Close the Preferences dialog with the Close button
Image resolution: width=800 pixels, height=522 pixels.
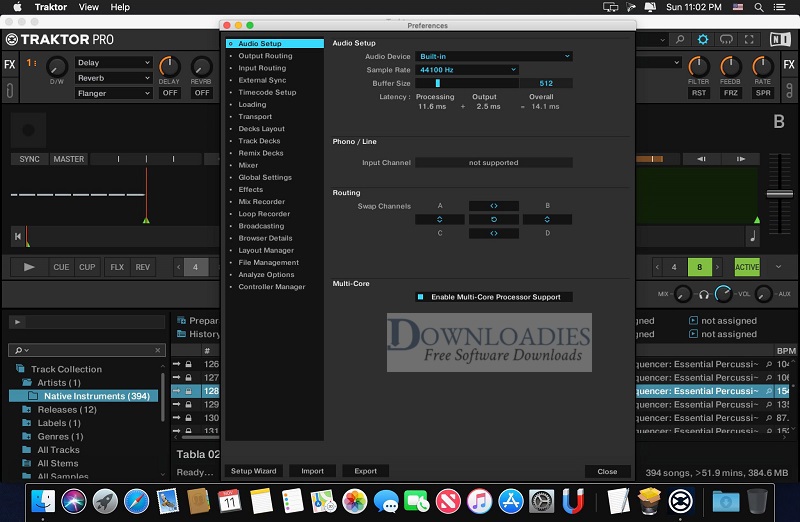pyautogui.click(x=607, y=471)
